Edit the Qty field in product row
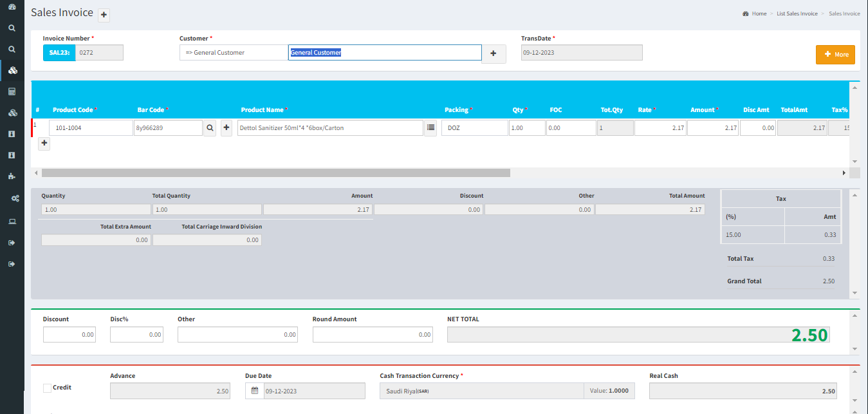 527,128
